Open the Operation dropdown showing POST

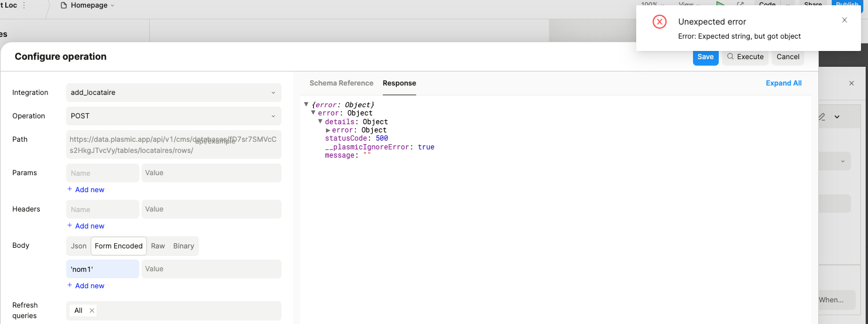pos(173,116)
